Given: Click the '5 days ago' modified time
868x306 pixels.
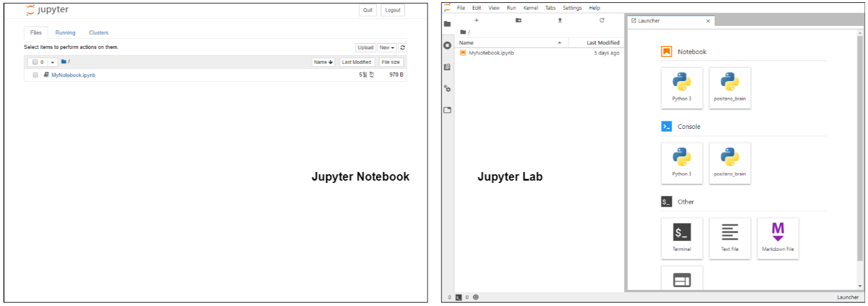Looking at the screenshot, I should 607,53.
